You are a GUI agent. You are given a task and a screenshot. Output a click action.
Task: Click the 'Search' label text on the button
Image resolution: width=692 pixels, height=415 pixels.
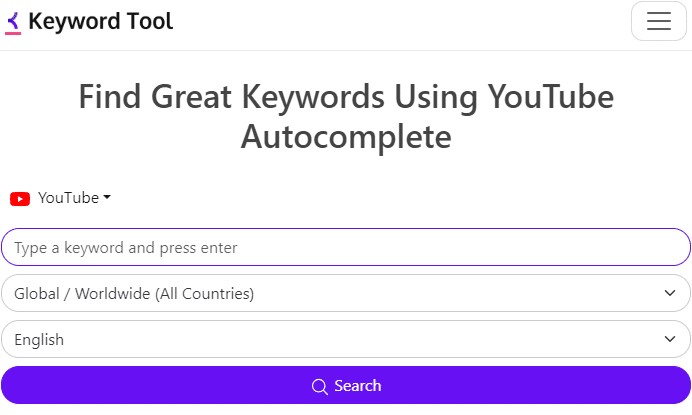coord(357,386)
